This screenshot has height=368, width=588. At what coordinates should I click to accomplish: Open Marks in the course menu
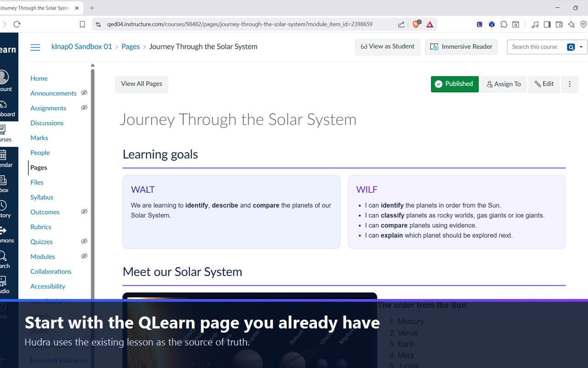(39, 138)
